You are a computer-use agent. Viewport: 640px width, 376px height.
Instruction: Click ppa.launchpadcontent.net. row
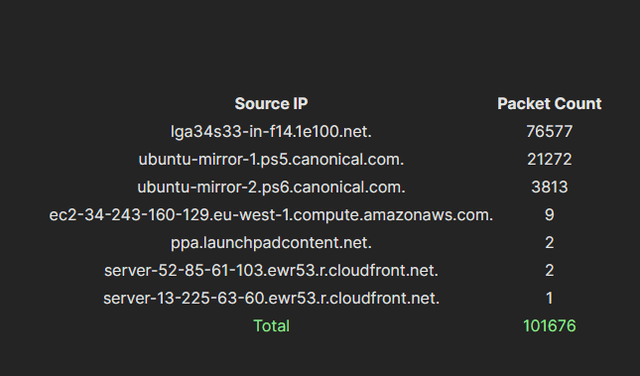click(x=271, y=243)
